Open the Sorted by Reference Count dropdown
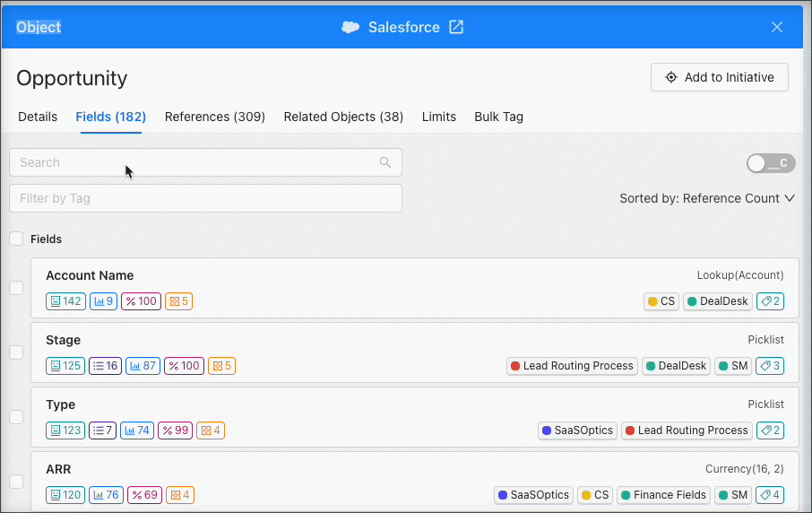Viewport: 812px width, 513px height. [x=707, y=198]
